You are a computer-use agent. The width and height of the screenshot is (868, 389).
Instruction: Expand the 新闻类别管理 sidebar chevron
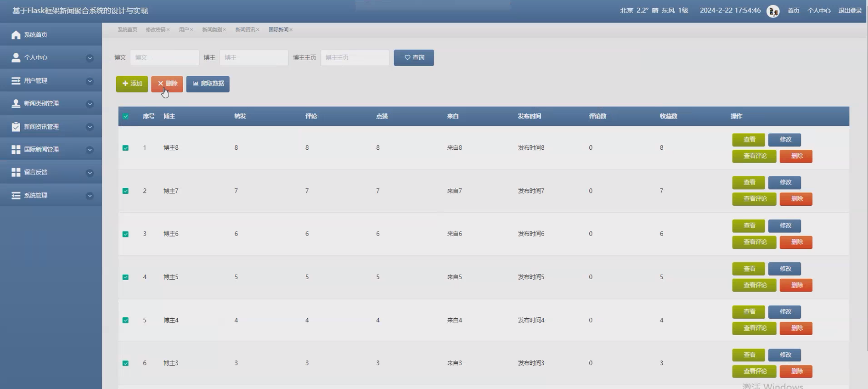(90, 104)
